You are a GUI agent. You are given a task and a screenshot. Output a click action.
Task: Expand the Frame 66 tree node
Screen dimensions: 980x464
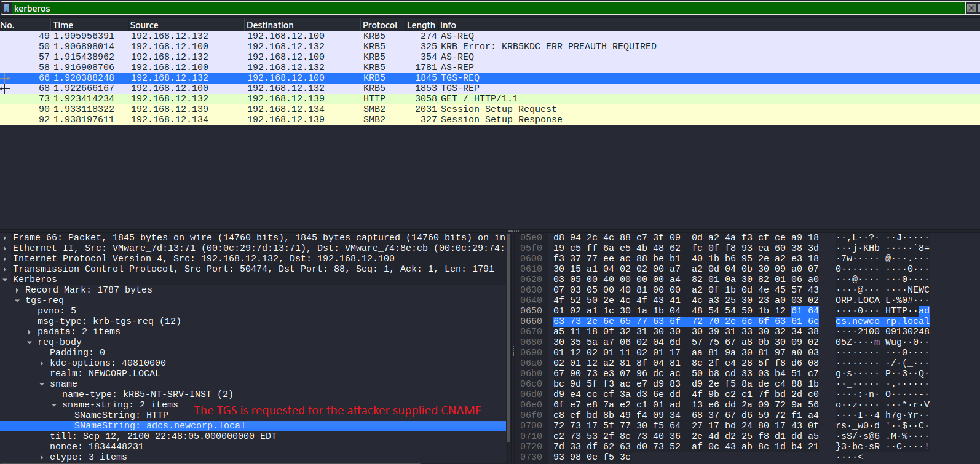click(5, 238)
